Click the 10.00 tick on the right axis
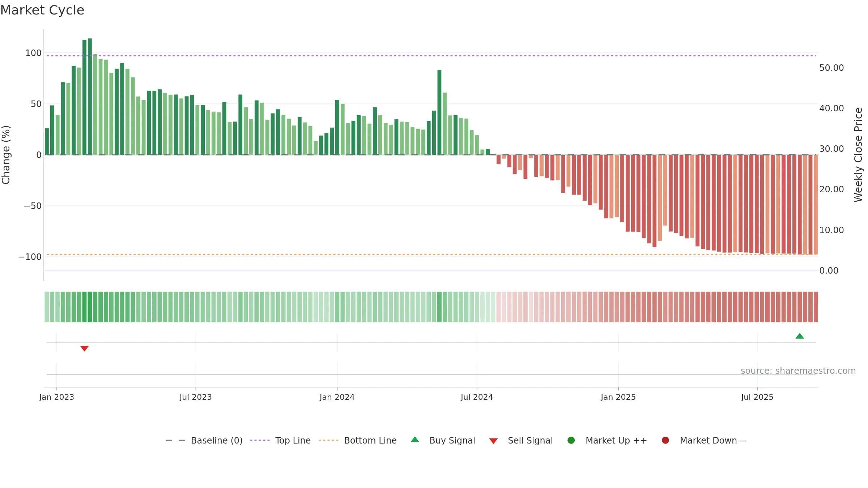This screenshot has height=488, width=868. tap(831, 230)
